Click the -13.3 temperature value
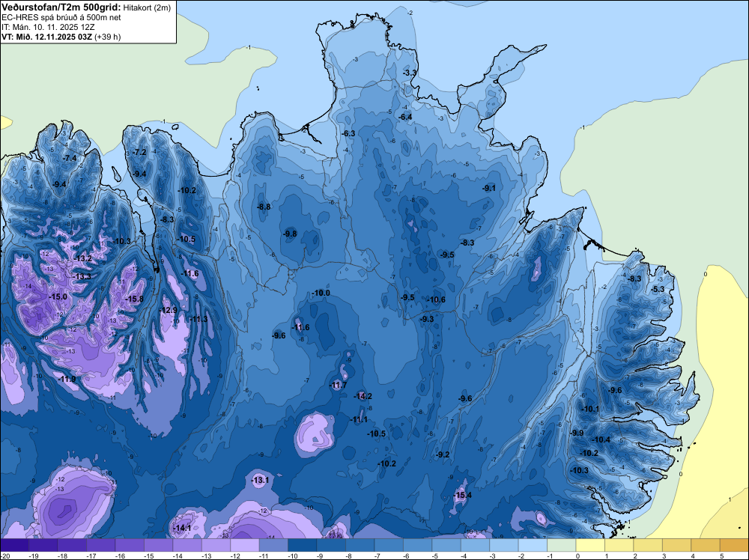The width and height of the screenshot is (749, 560). [x=82, y=276]
